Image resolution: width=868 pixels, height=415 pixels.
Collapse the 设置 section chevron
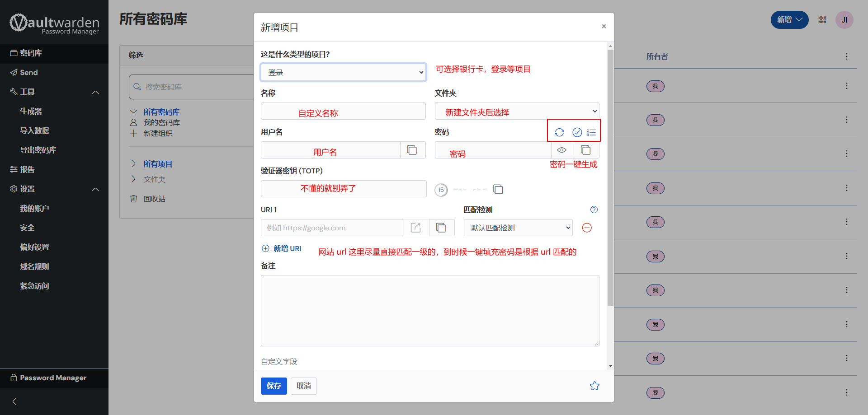point(95,189)
